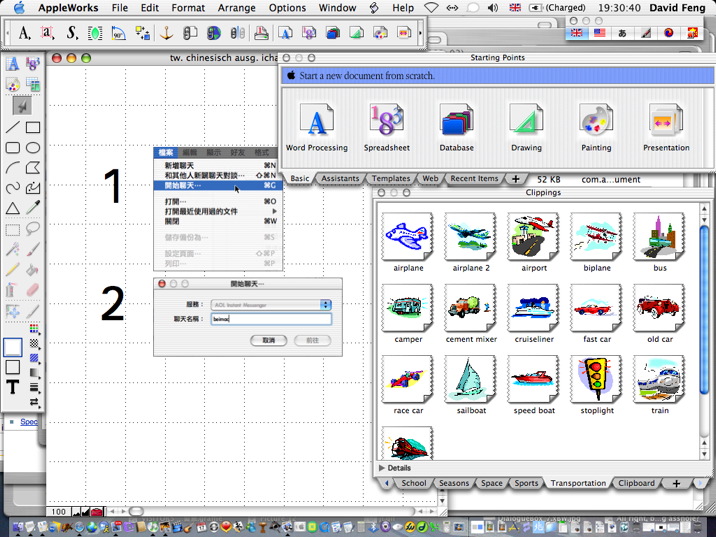The height and width of the screenshot is (537, 716).
Task: Open the fill pattern popup in tool palette
Action: (x=34, y=343)
